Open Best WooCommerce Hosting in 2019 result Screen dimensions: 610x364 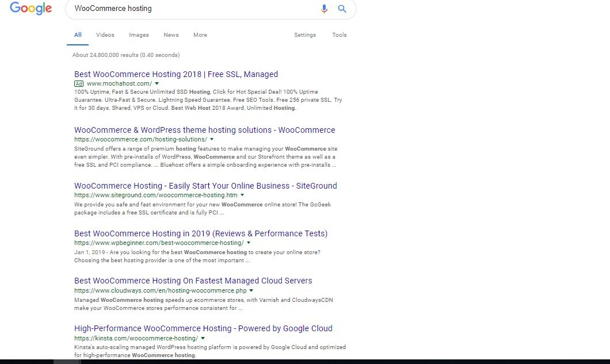coord(201,233)
